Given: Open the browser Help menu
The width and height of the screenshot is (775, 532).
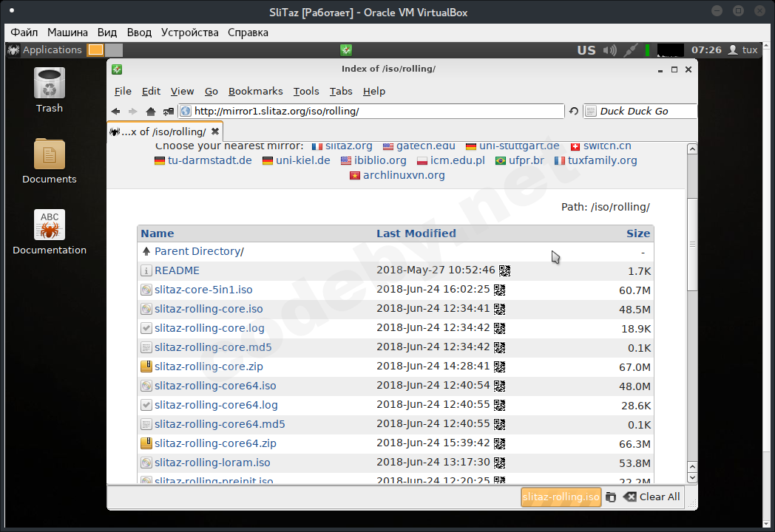Looking at the screenshot, I should 373,91.
